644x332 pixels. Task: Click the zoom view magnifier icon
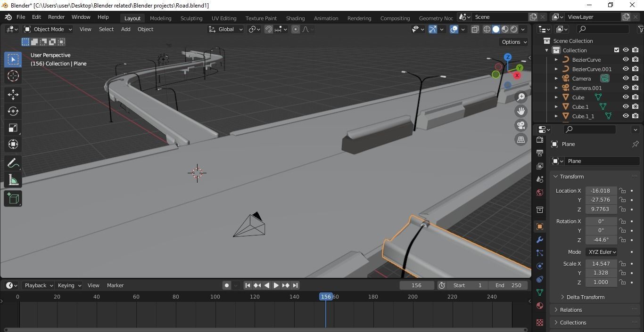click(x=521, y=97)
